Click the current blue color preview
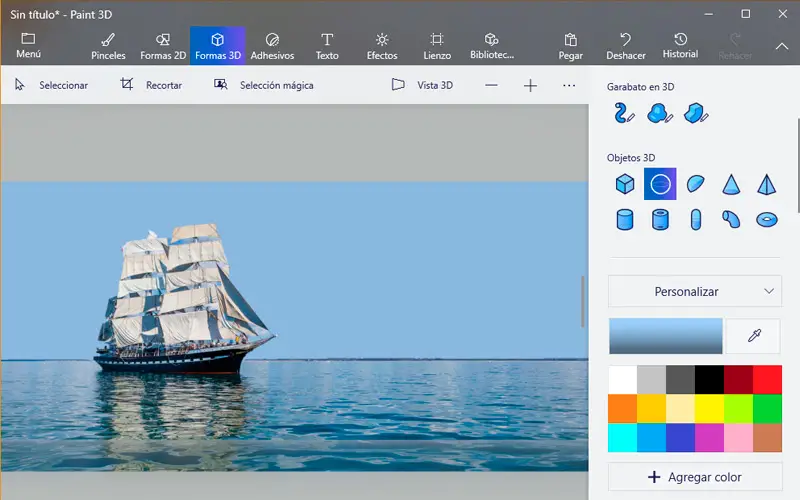The image size is (800, 500). coord(665,336)
